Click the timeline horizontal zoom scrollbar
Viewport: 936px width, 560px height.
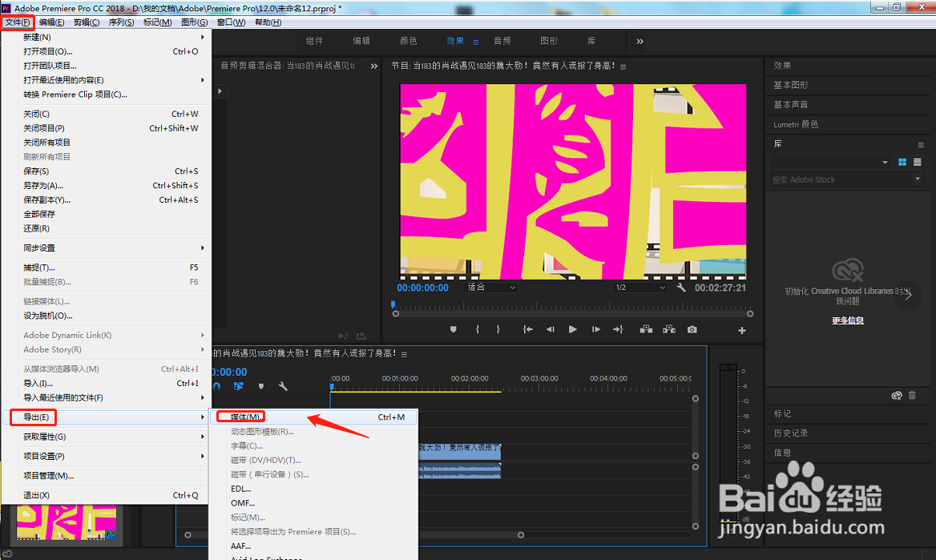pos(354,535)
